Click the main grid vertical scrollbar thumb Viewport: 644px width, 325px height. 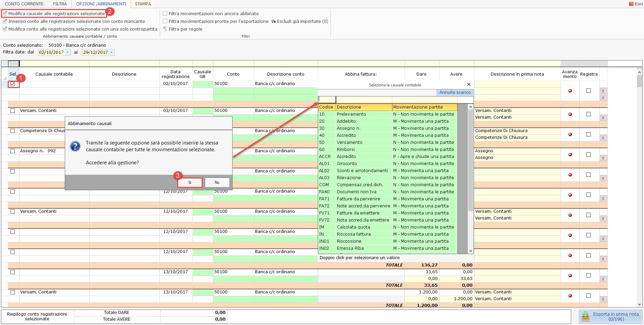click(639, 81)
